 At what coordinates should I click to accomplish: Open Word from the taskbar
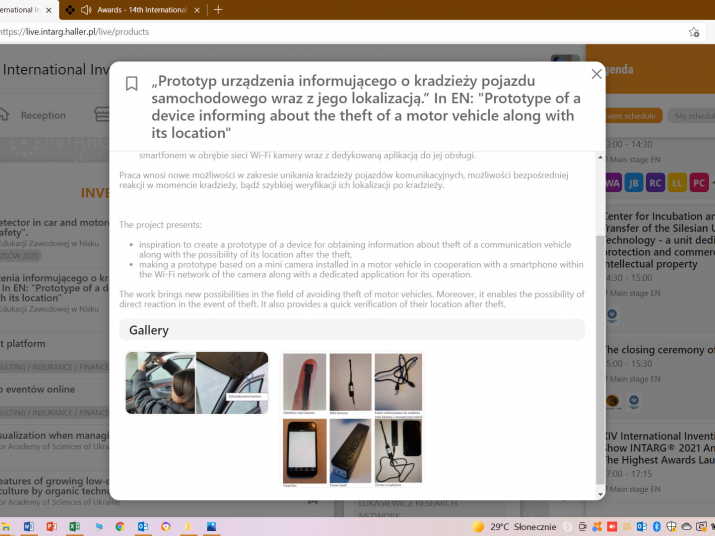[28, 526]
